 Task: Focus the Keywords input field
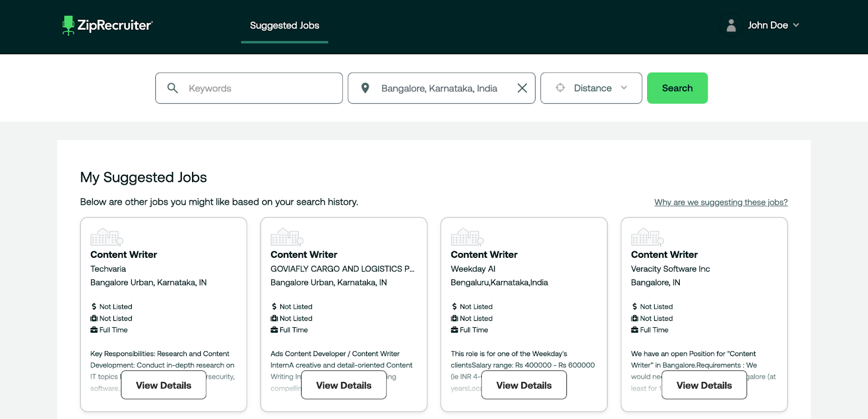[x=260, y=88]
